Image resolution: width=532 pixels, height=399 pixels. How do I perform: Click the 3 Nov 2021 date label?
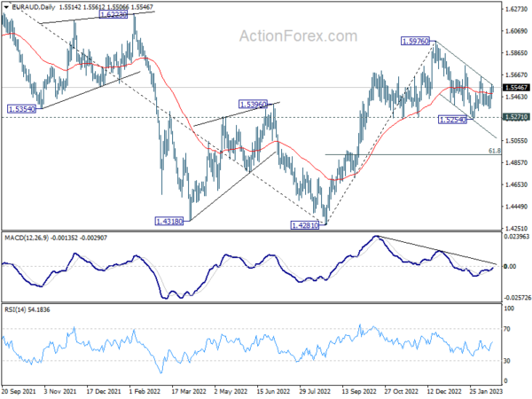coord(60,392)
